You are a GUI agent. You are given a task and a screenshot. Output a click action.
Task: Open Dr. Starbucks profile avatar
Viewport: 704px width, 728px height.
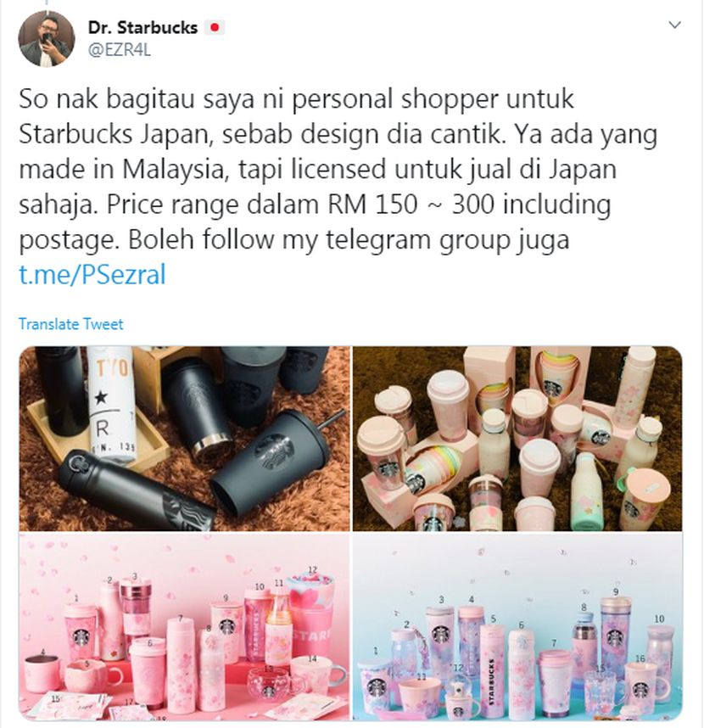47,38
